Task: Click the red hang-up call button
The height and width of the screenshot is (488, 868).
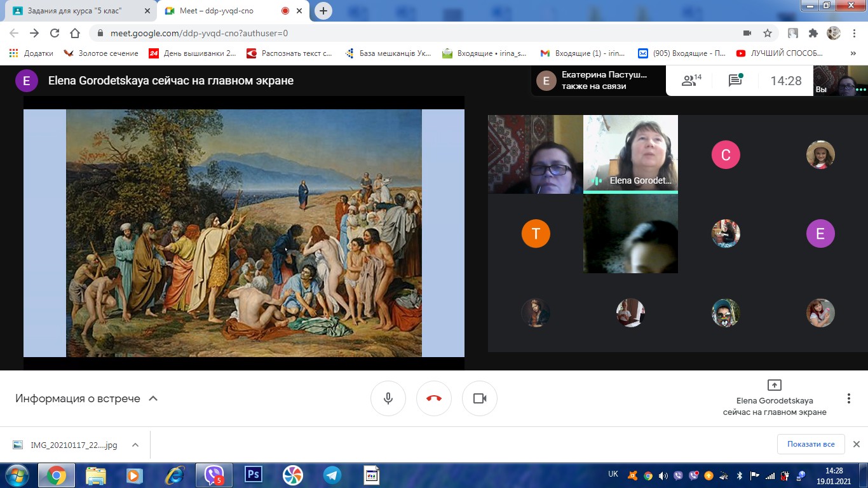Action: coord(434,398)
